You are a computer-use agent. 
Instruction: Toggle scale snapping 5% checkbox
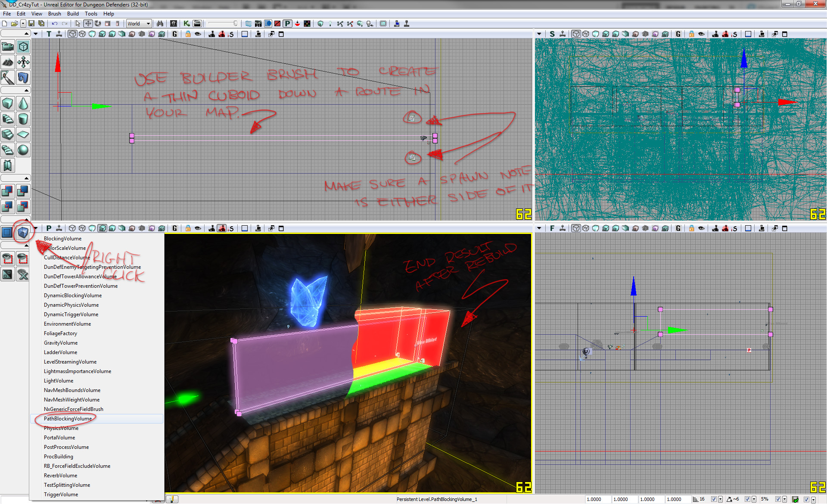(x=778, y=499)
